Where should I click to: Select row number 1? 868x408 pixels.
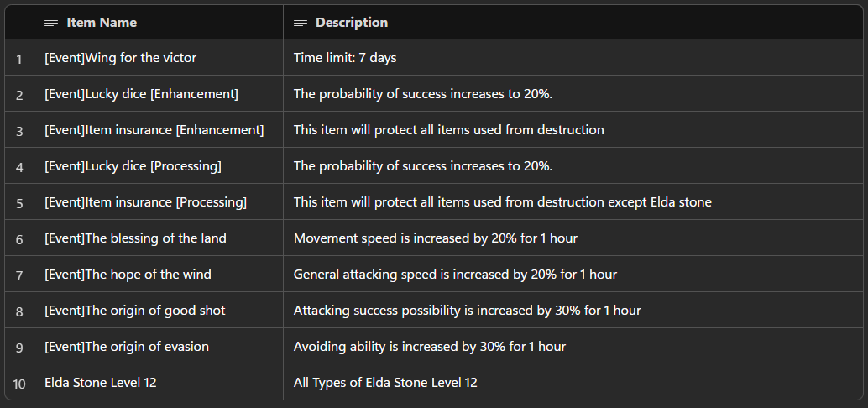pyautogui.click(x=19, y=58)
